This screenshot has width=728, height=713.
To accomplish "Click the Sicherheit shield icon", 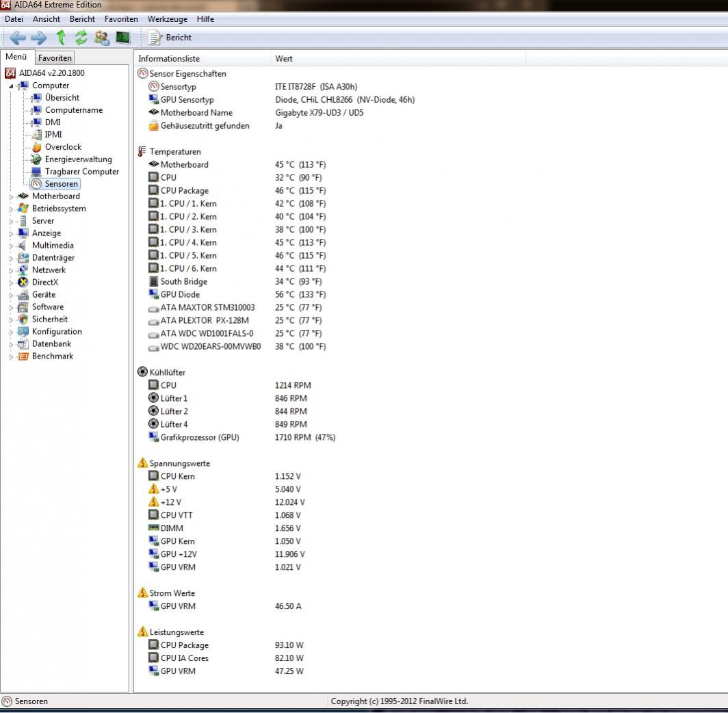I will point(23,320).
